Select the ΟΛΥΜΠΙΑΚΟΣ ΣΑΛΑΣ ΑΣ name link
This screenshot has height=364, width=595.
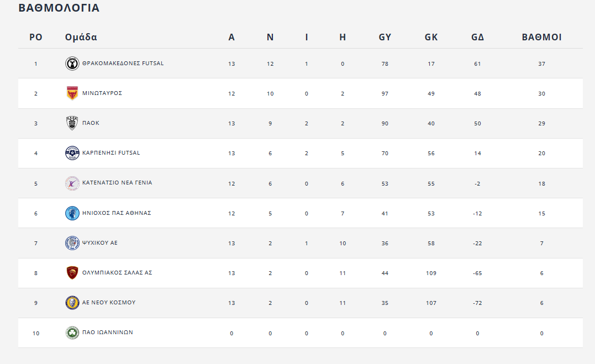point(117,273)
